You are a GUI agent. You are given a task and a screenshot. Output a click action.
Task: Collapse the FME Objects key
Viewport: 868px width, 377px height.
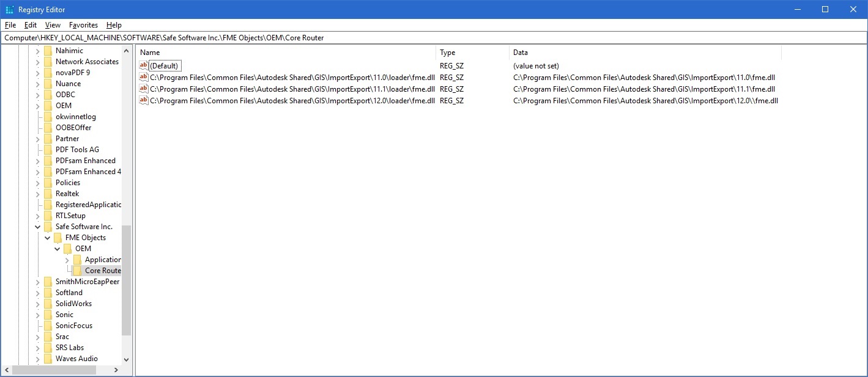pyautogui.click(x=48, y=238)
